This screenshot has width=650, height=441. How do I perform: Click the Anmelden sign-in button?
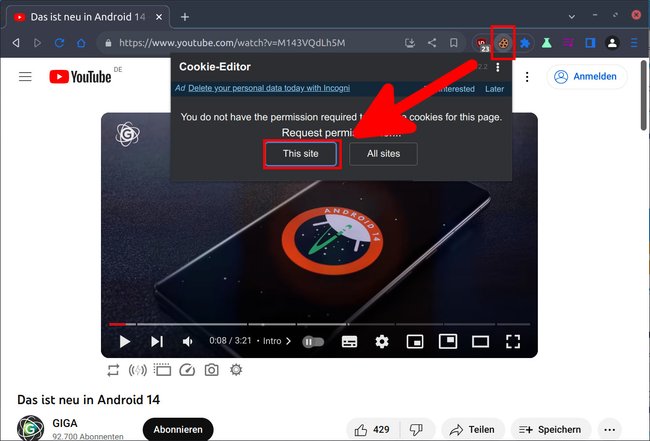tap(587, 77)
